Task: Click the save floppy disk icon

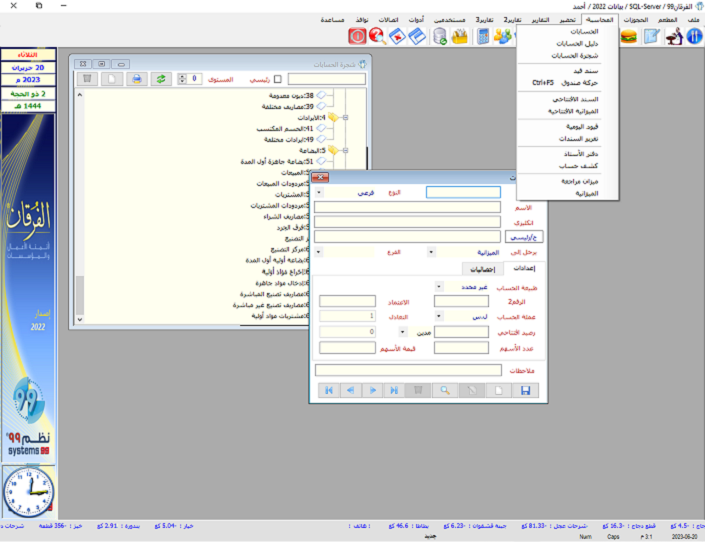Action: tap(526, 391)
